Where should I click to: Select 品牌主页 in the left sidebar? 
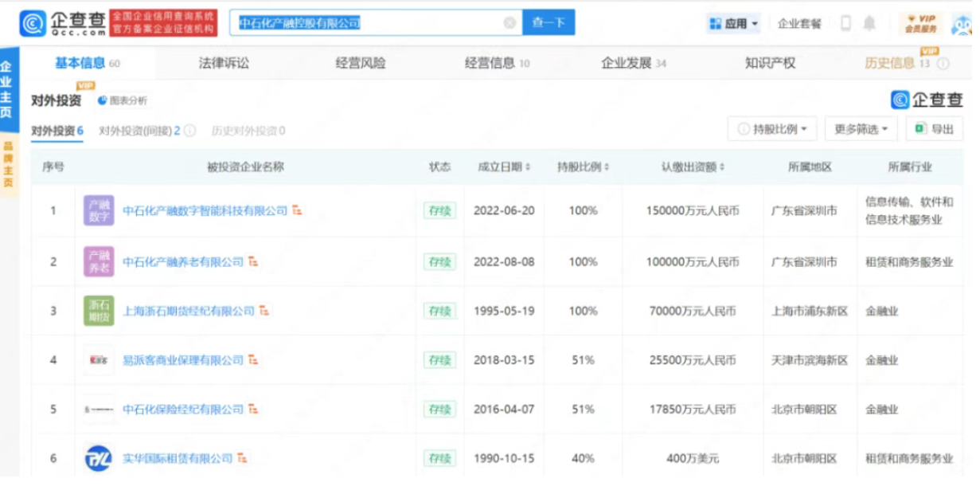click(8, 164)
